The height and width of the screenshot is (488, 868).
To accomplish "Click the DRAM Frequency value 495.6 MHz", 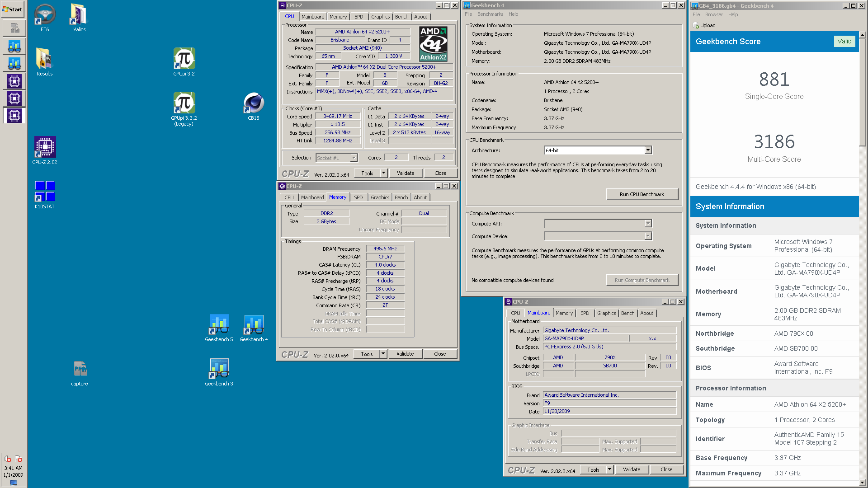I will click(x=385, y=249).
